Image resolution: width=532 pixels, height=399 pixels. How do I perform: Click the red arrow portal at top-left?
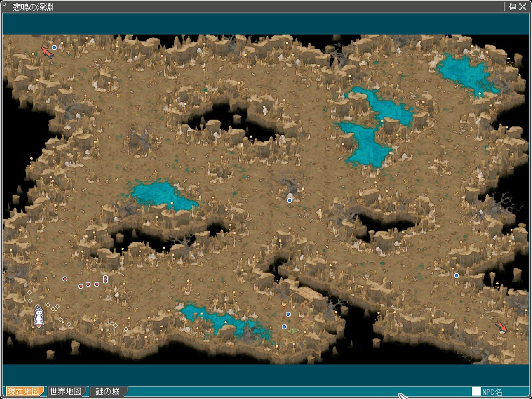click(x=46, y=51)
